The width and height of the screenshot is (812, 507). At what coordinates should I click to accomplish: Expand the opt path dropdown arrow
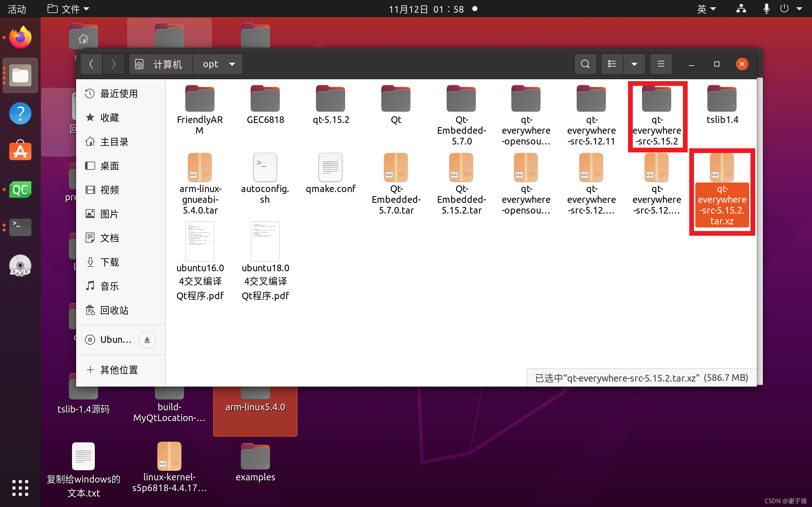[232, 64]
